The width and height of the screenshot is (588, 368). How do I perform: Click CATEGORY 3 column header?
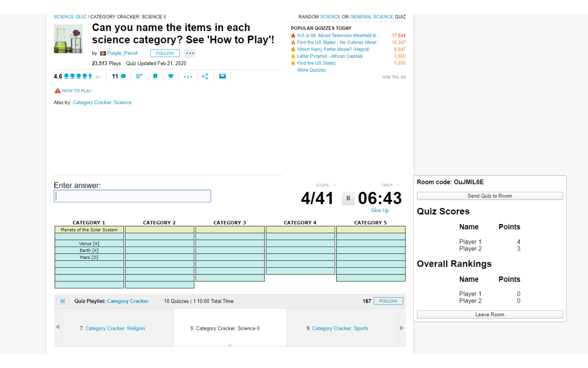(x=230, y=223)
